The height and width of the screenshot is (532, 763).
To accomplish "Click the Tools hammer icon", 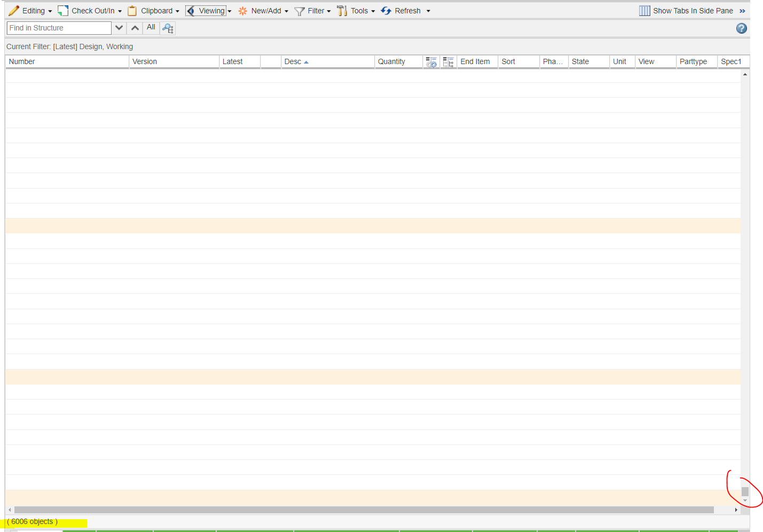I will [x=342, y=10].
